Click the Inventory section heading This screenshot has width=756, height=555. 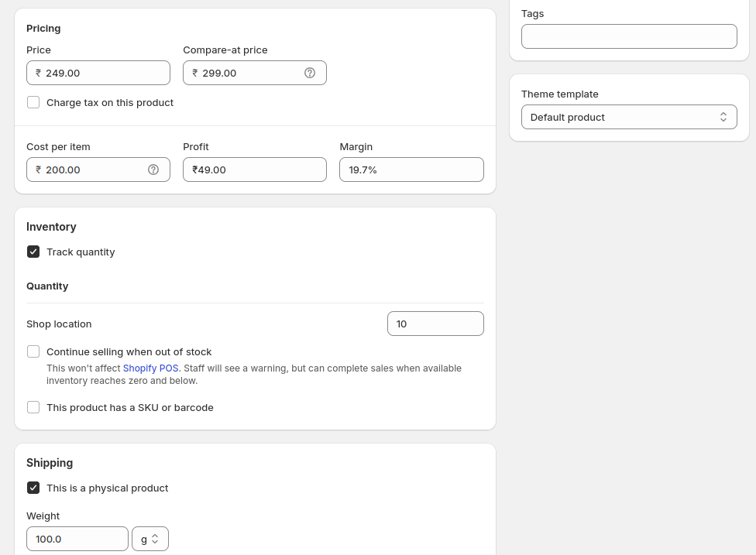51,227
